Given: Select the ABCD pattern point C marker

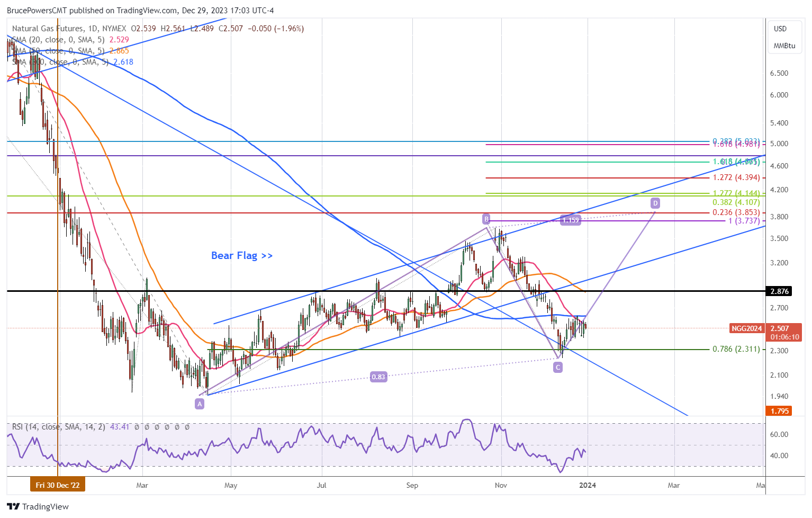Looking at the screenshot, I should (557, 367).
